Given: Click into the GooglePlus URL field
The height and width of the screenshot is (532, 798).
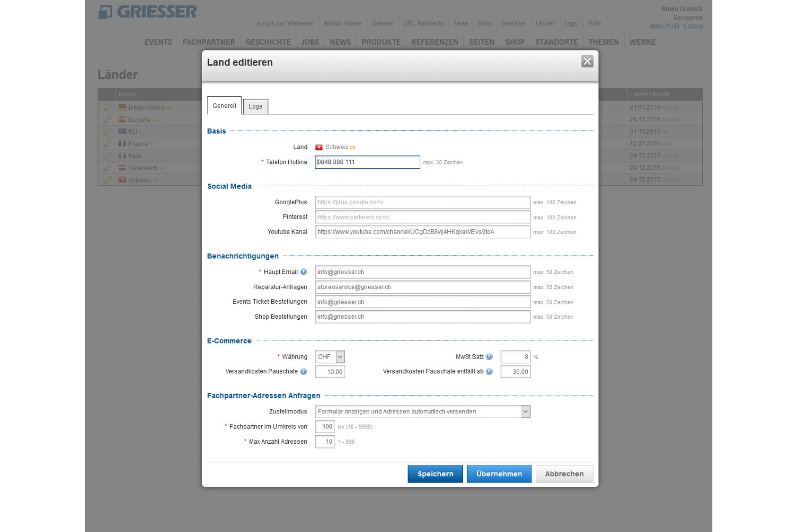Looking at the screenshot, I should pos(422,202).
